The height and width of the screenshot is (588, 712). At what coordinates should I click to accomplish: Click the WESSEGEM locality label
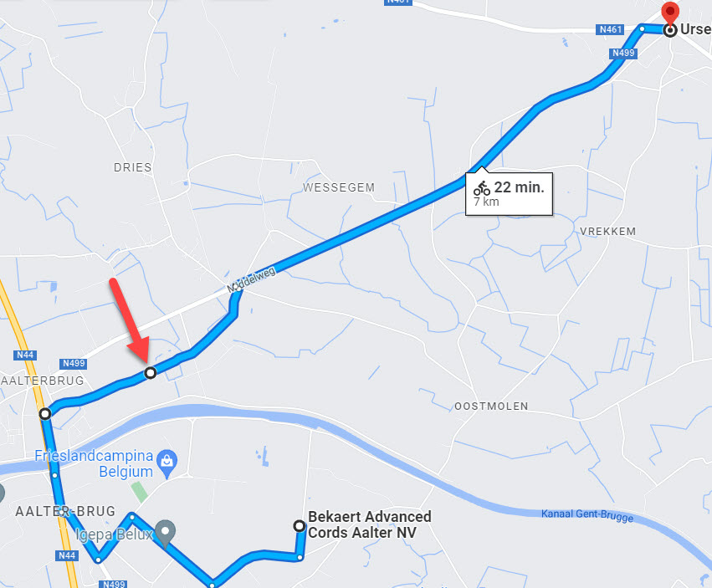pos(339,187)
